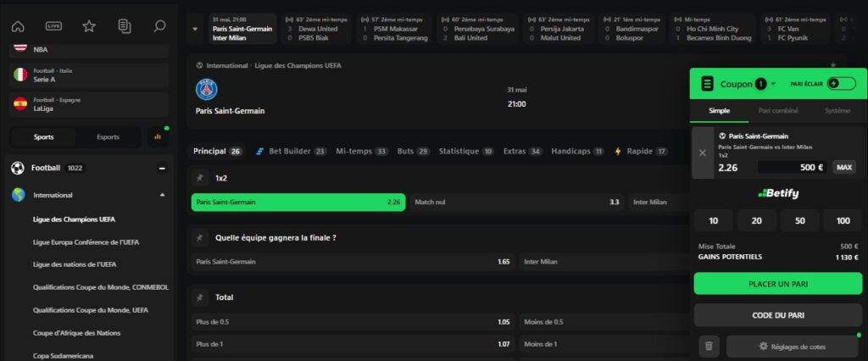
Task: Click the search magnifier icon
Action: [159, 25]
